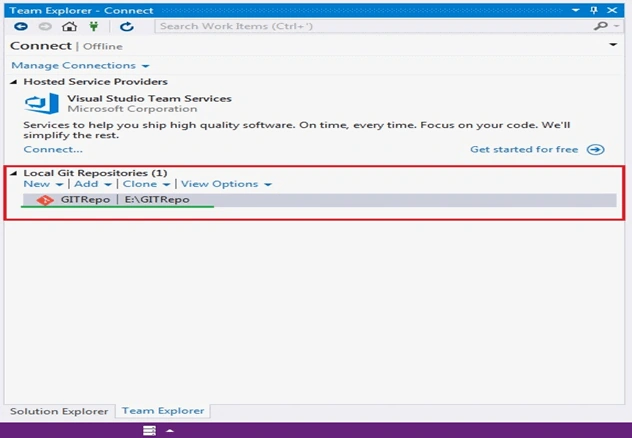This screenshot has height=438, width=632.
Task: Open the View Options dropdown
Action: pos(226,184)
